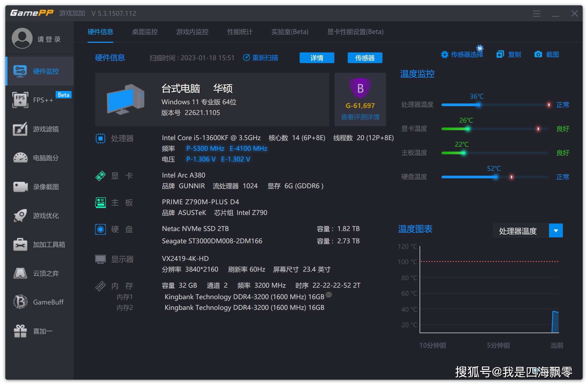Viewport: 588px width, 385px height.
Task: Open 游戏滤镜 sidebar item
Action: pos(40,129)
